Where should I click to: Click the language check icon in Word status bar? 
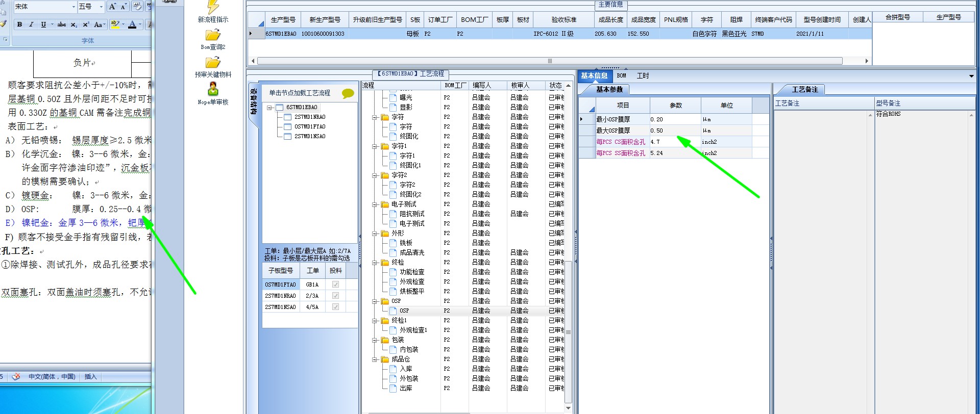coord(16,377)
